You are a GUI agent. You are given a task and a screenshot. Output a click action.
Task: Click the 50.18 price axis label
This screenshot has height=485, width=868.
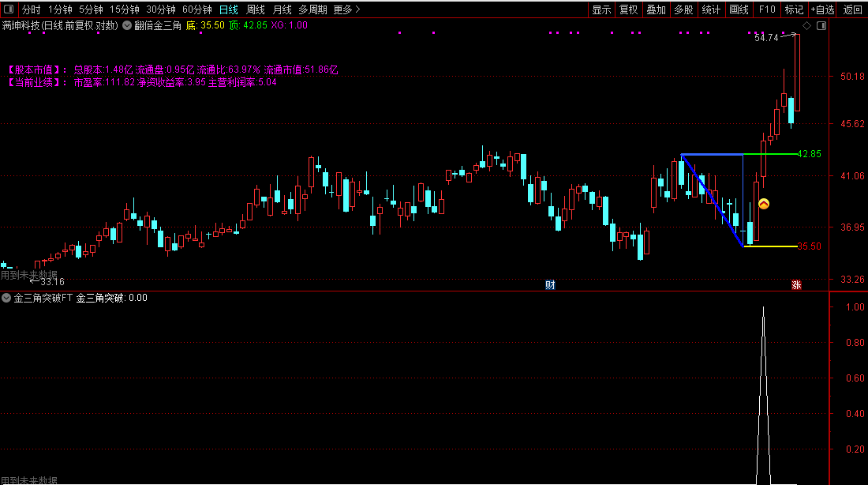coord(852,77)
